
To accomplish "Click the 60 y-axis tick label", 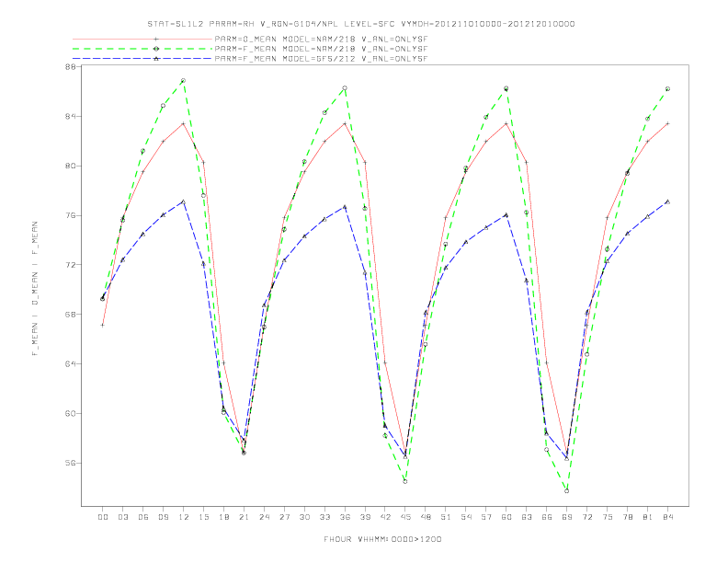I will click(70, 413).
